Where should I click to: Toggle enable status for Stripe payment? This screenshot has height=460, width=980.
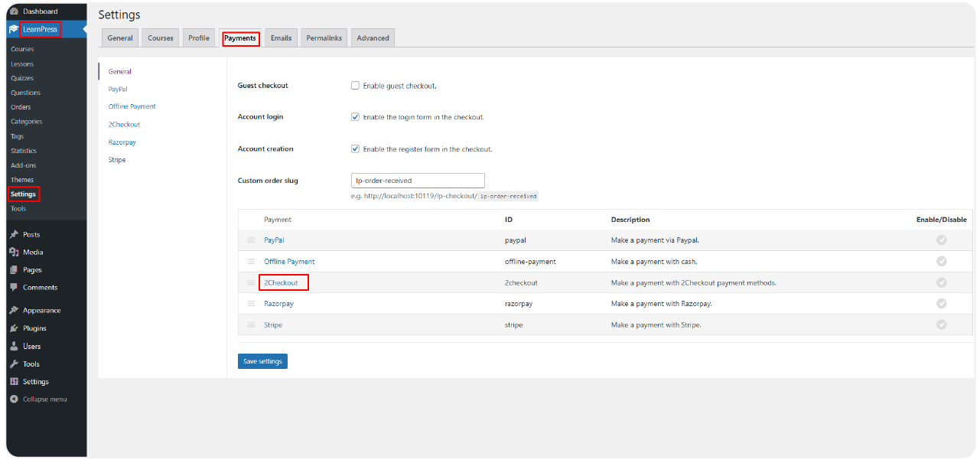point(941,325)
